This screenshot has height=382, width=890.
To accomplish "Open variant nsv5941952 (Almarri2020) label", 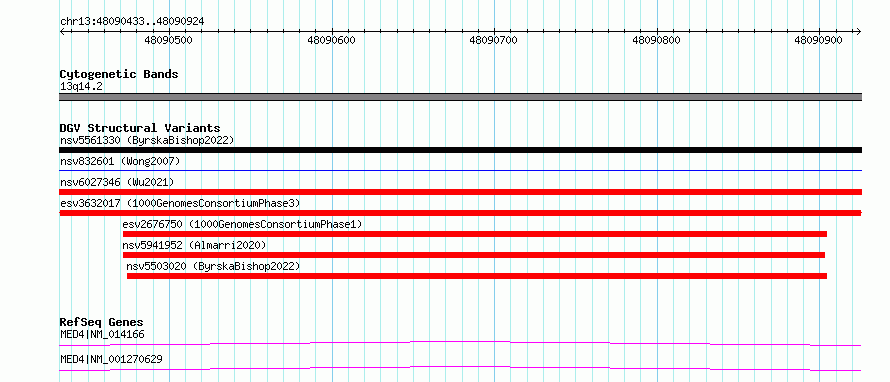I will pos(194,245).
